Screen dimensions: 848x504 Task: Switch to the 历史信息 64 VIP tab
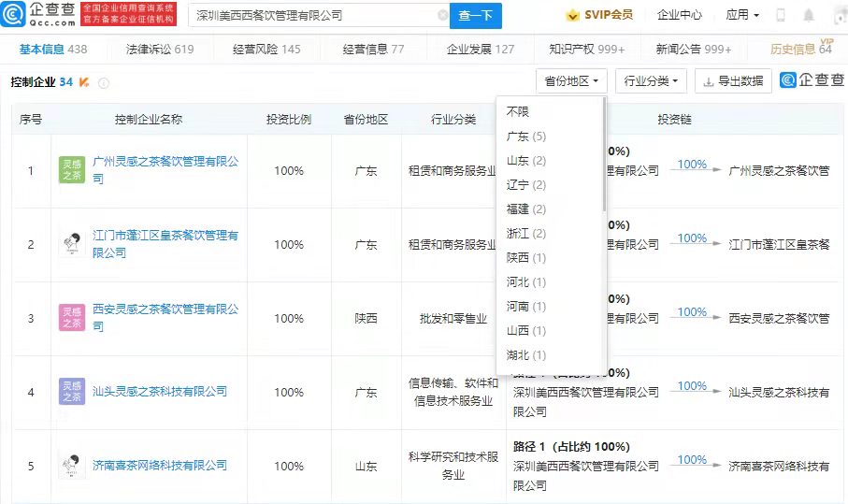(801, 48)
